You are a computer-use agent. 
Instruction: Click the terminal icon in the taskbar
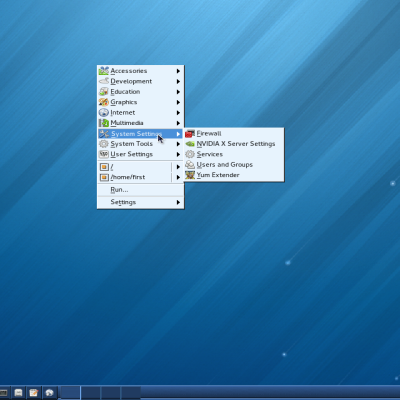tap(3, 393)
